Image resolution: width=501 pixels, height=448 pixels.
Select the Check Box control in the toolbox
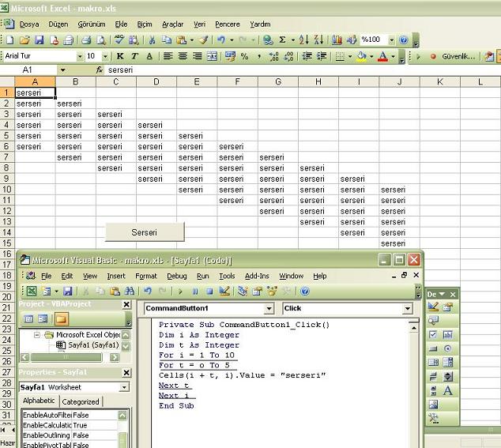(x=433, y=334)
